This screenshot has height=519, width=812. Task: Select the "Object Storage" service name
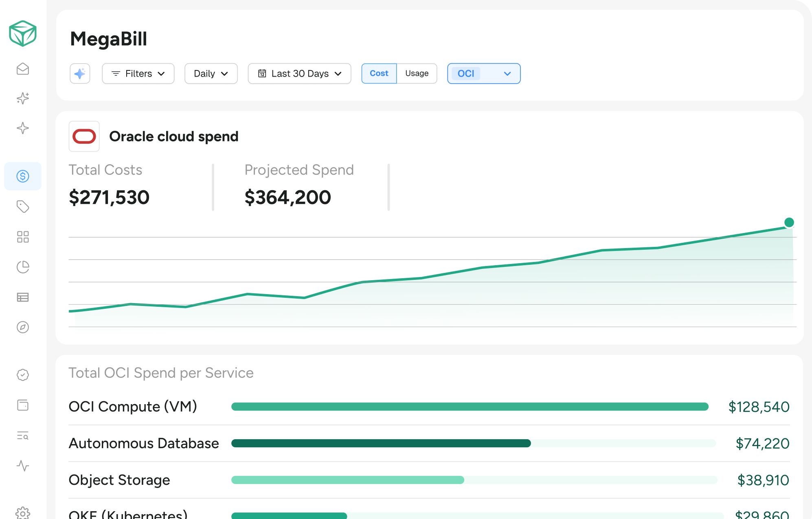(119, 480)
